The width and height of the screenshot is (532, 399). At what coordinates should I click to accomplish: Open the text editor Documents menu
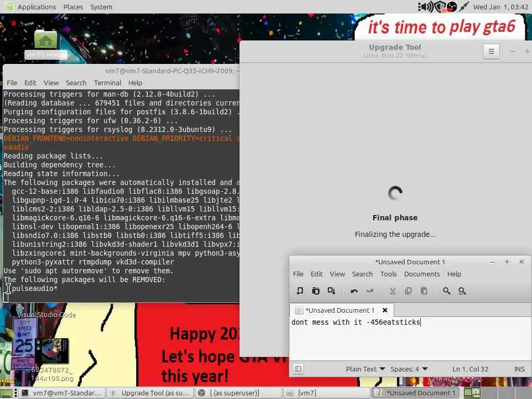[x=422, y=274]
